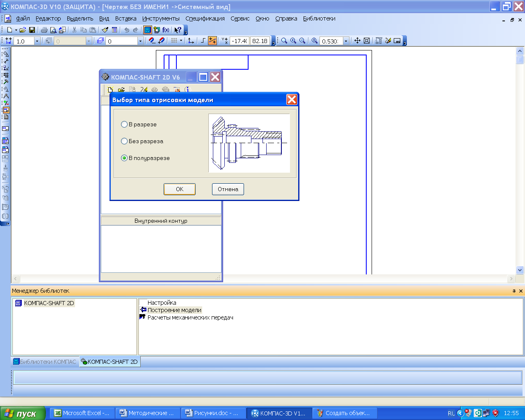The width and height of the screenshot is (525, 420).
Task: Click the 'Внутренний контур' header
Action: pos(161,221)
